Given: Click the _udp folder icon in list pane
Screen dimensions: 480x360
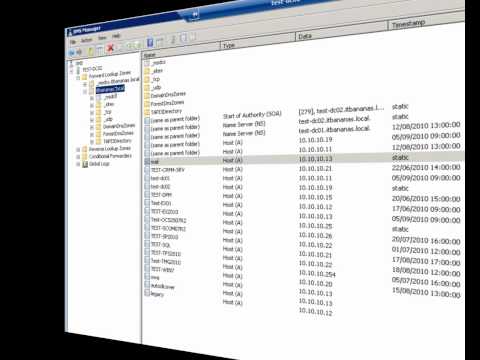Looking at the screenshot, I should [x=147, y=88].
